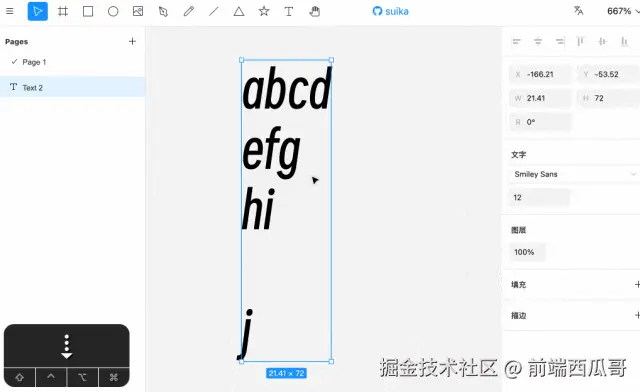
Task: Click the 100% opacity field
Action: pyautogui.click(x=527, y=252)
